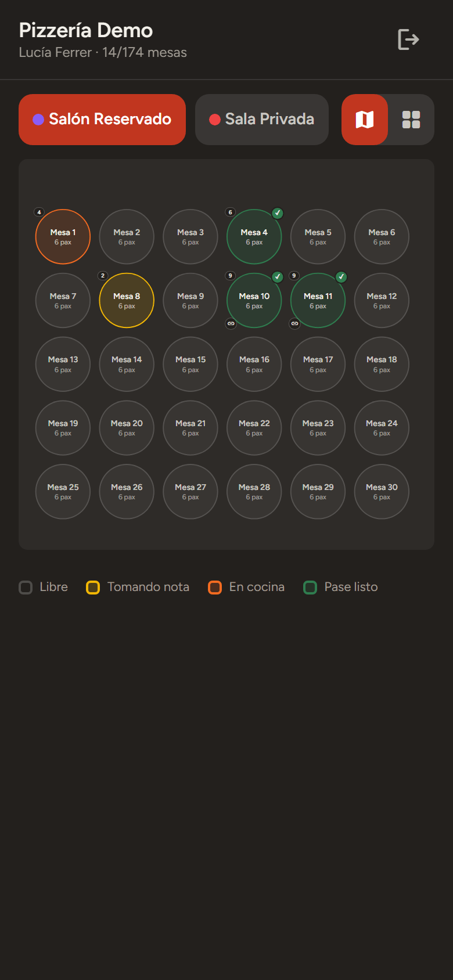Image resolution: width=453 pixels, height=980 pixels.
Task: Click the green checkmark on Mesa 11
Action: [341, 277]
